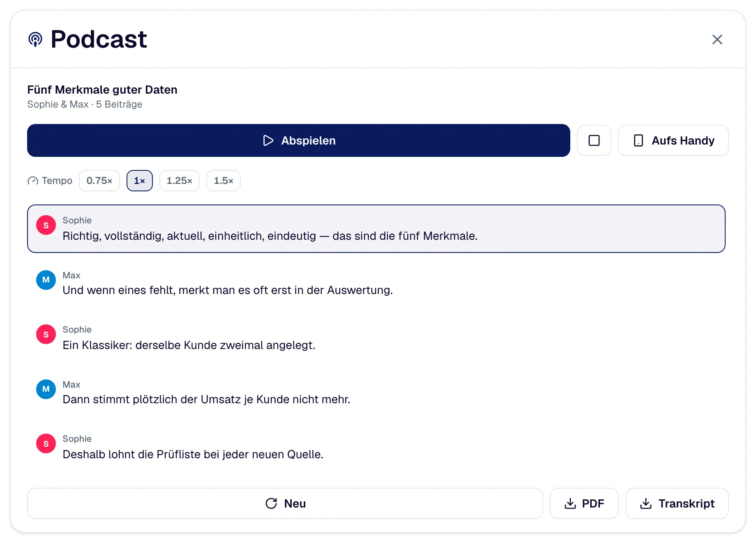The image size is (756, 542).
Task: Download the podcast as PDF
Action: (x=584, y=503)
